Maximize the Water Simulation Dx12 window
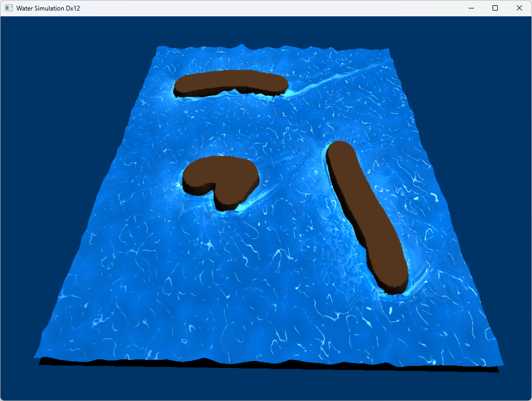This screenshot has height=401, width=532. pos(495,8)
